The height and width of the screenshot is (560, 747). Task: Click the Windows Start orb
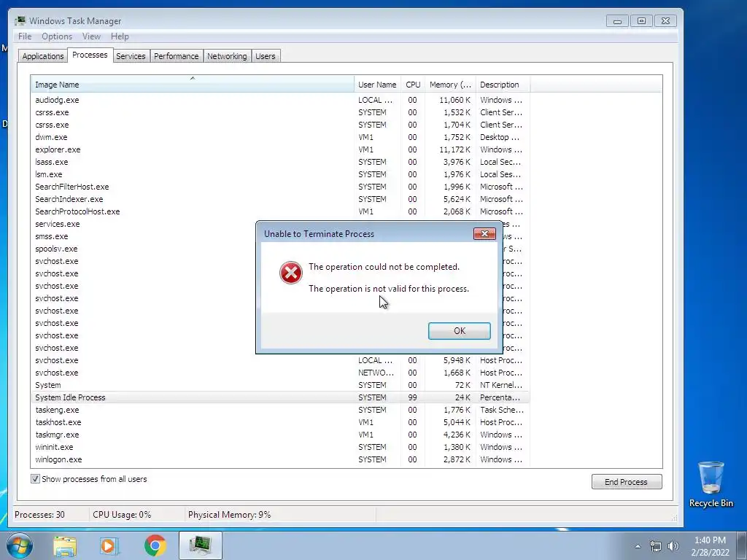pos(20,545)
